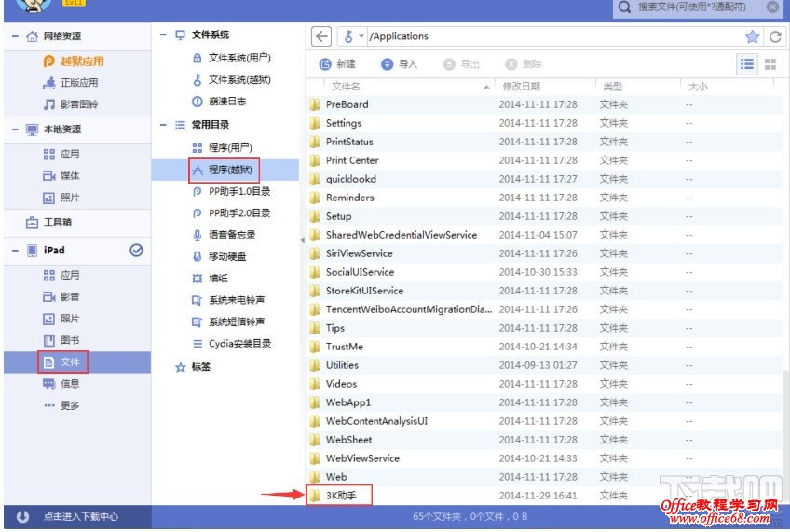Select the WebSheet folder
The width and height of the screenshot is (790, 532).
pos(543,440)
